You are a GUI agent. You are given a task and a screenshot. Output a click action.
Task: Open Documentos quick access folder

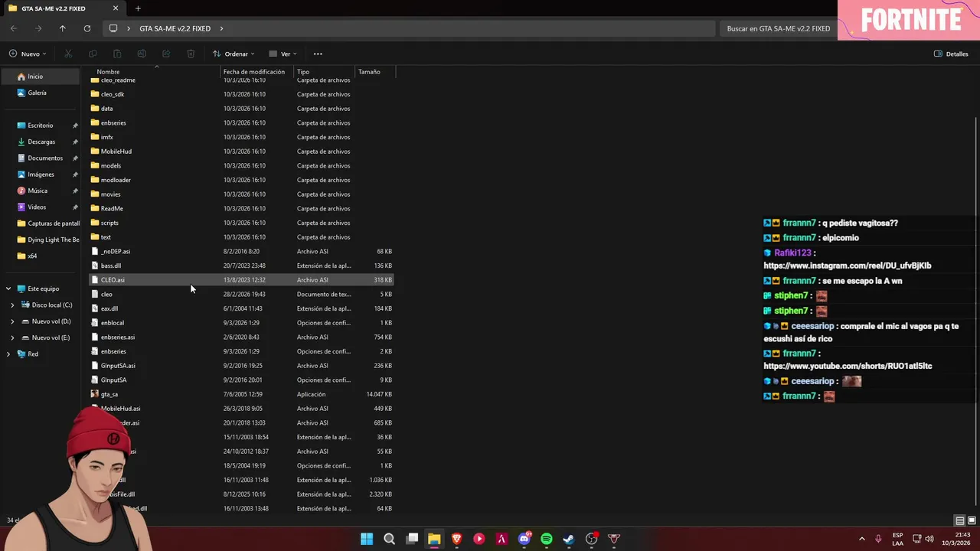[x=45, y=158]
